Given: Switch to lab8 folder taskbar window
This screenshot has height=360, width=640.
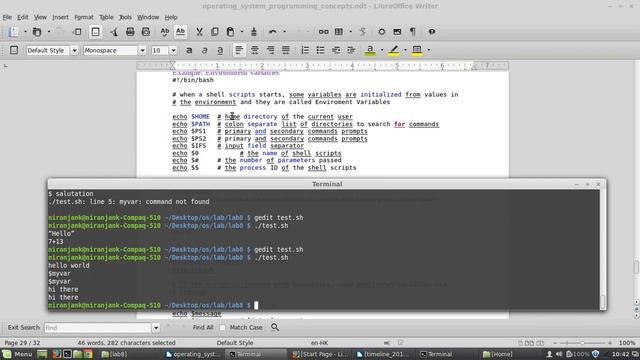Looking at the screenshot, I should click(x=114, y=354).
